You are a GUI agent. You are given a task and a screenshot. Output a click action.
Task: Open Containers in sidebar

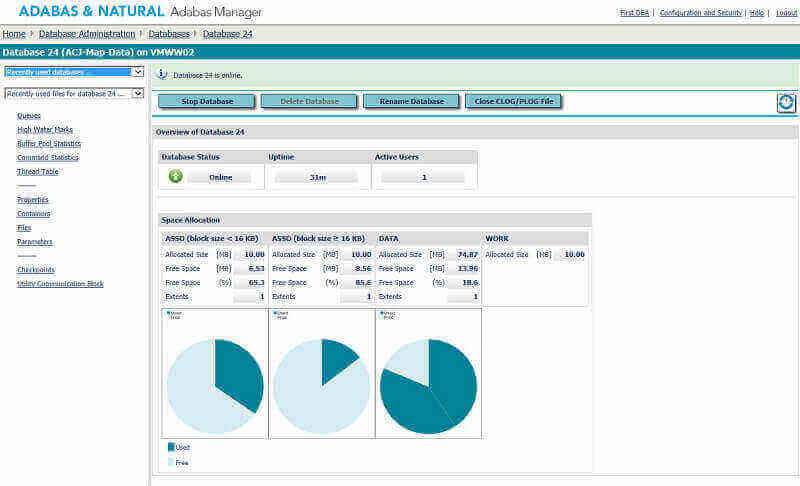34,213
